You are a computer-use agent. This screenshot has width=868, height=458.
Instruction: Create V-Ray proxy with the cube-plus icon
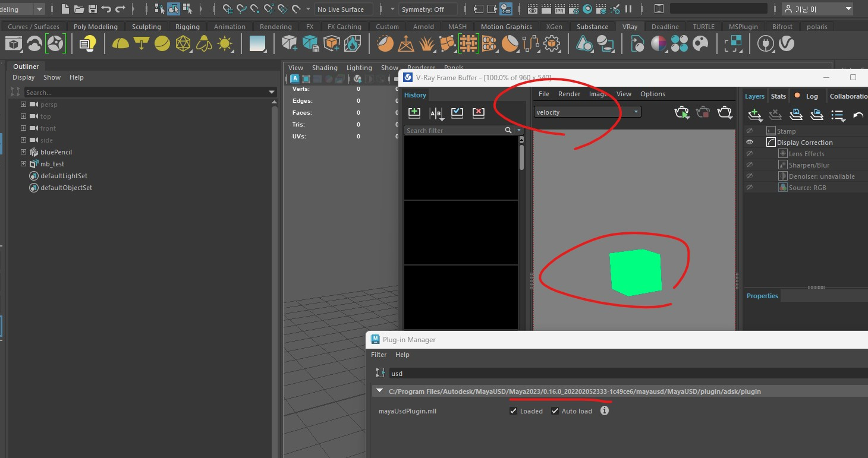coord(290,43)
